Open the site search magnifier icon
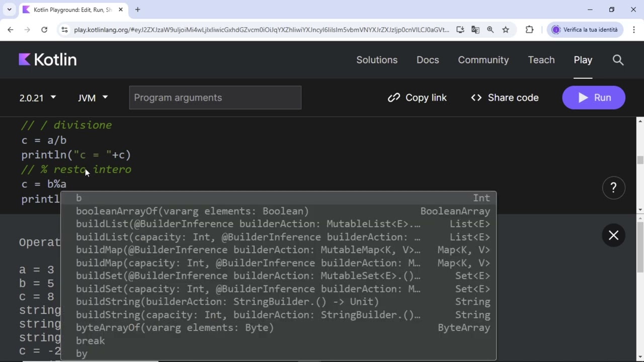Viewport: 644px width, 362px height. point(618,60)
